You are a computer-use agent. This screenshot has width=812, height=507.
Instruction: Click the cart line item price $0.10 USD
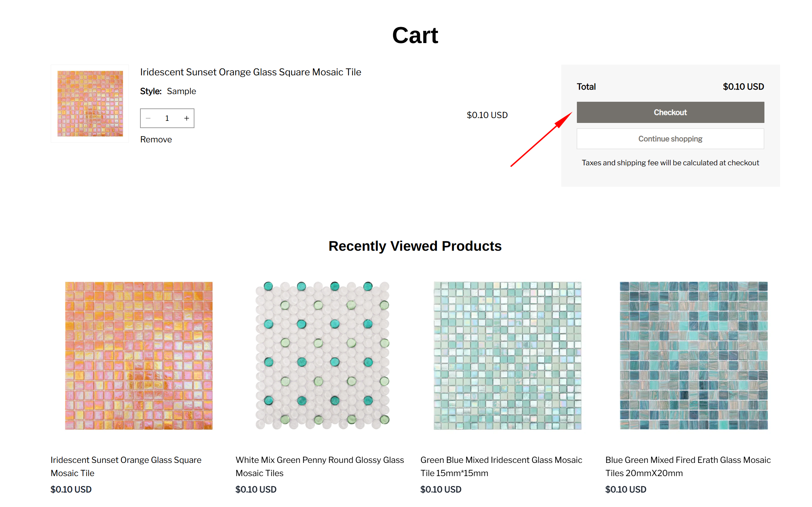pyautogui.click(x=487, y=115)
